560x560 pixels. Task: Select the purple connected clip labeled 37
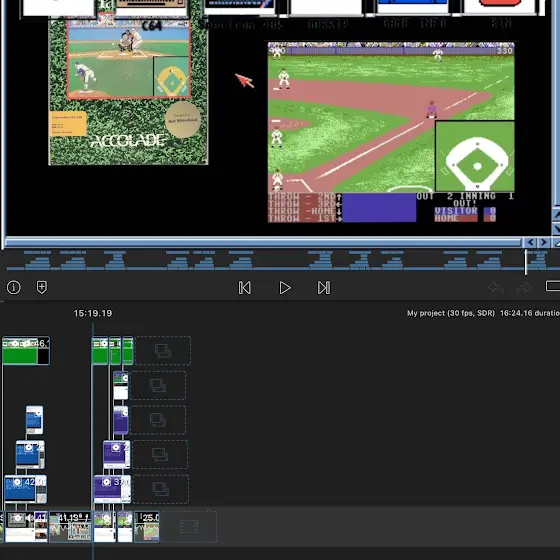tap(112, 489)
